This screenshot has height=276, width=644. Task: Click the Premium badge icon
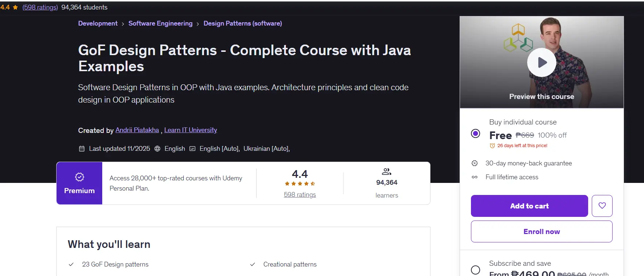click(80, 177)
